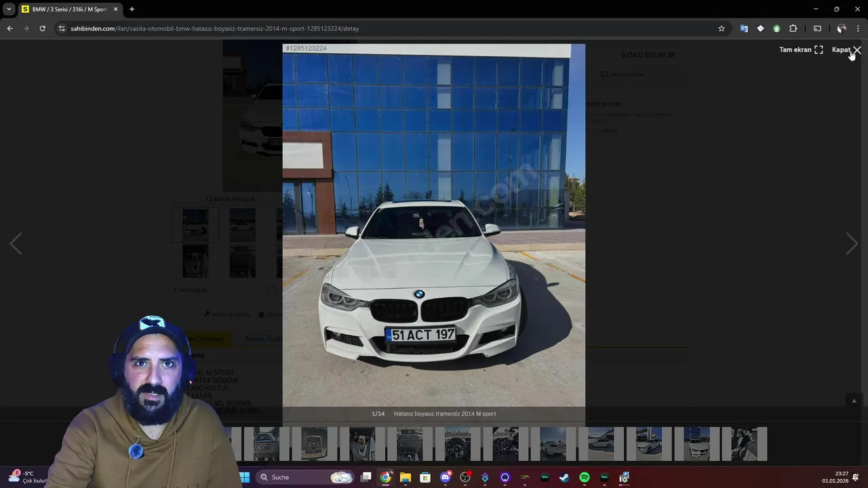Go to the next photo arrow
Screen dimensions: 868x488
point(852,243)
